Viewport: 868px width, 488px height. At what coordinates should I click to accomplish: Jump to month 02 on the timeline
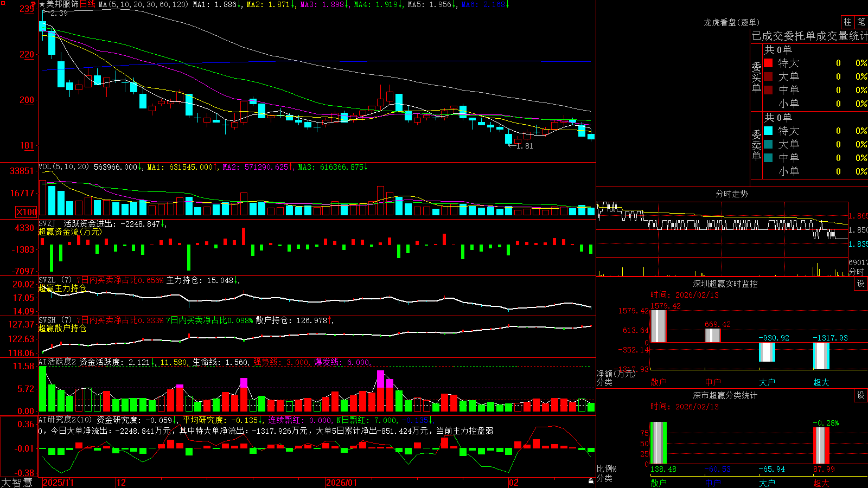[x=513, y=483]
